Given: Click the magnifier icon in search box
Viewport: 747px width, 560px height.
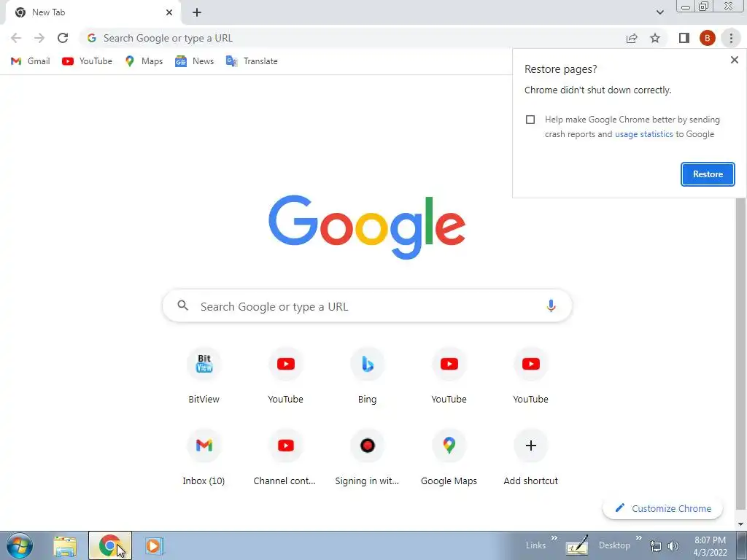Looking at the screenshot, I should (183, 306).
